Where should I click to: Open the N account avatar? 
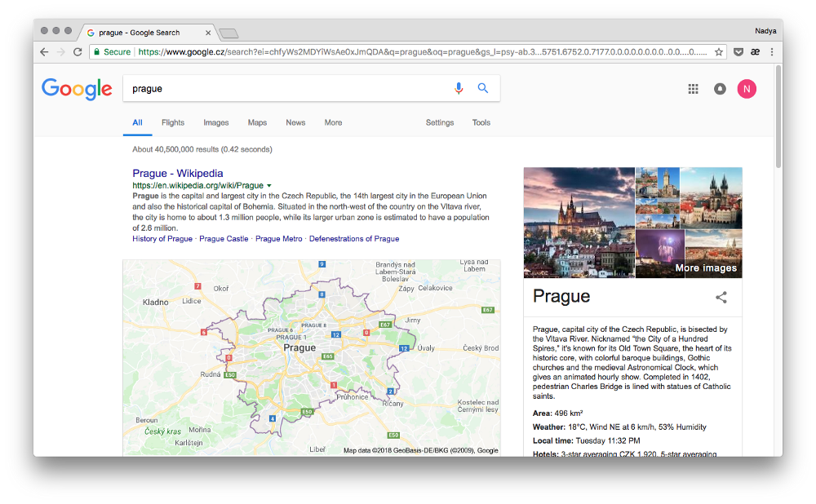(x=747, y=89)
